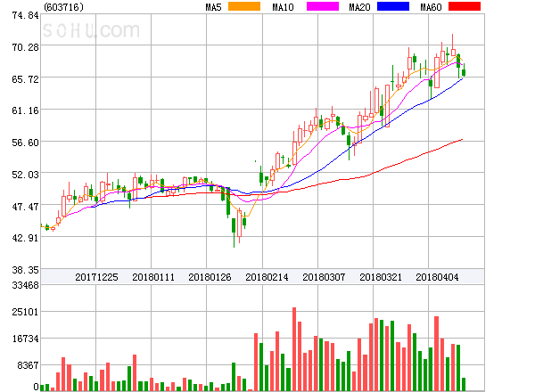
Task: Click the 61.16 price axis label
Action: coord(25,110)
